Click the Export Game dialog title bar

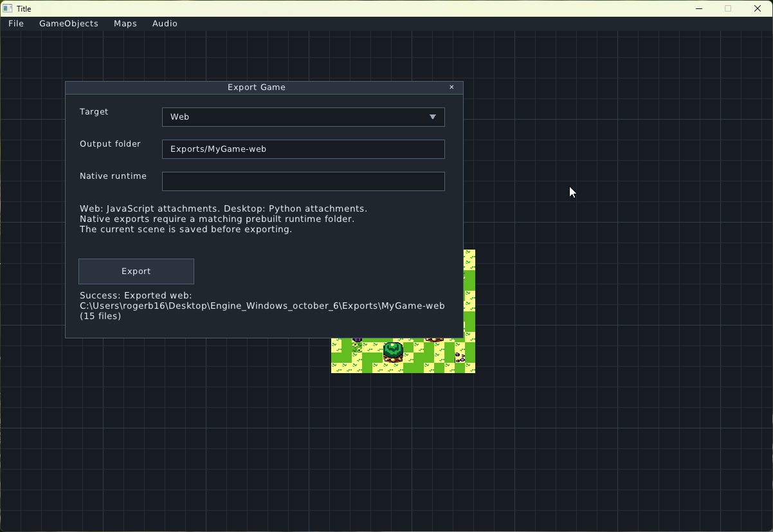click(x=264, y=87)
